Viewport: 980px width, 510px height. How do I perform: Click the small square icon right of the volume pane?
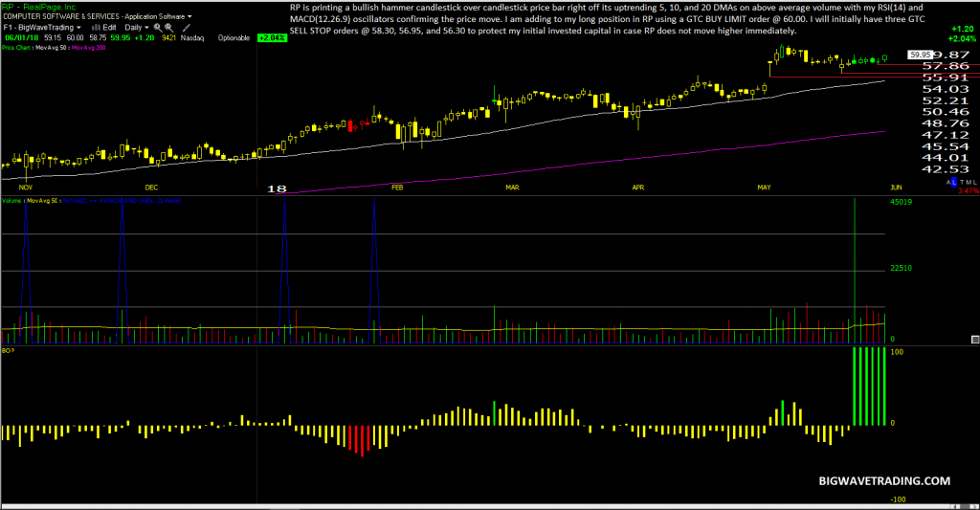(x=975, y=340)
